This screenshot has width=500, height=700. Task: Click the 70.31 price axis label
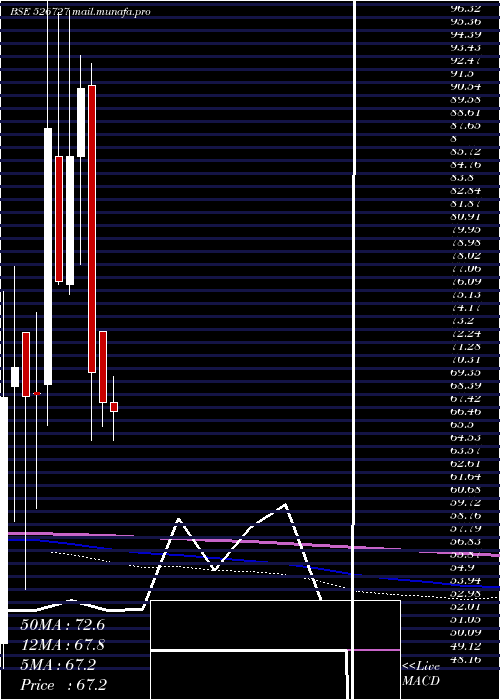pos(465,360)
